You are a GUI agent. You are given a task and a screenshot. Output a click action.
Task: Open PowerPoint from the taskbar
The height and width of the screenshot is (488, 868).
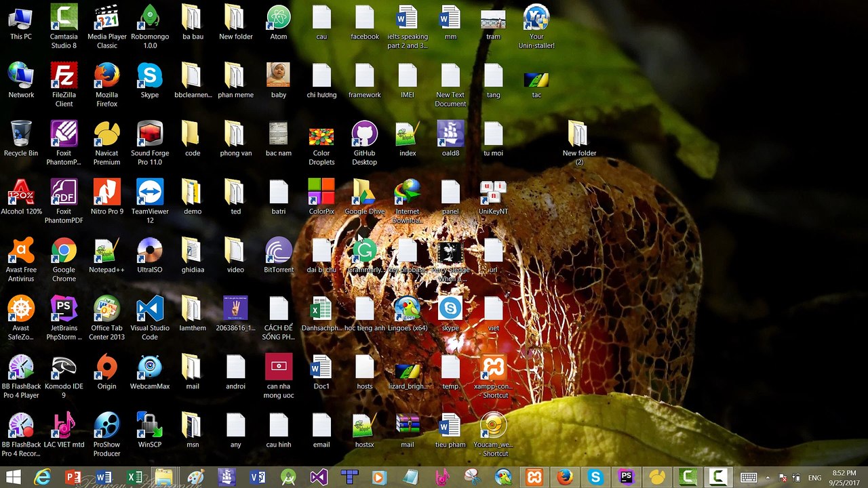coord(73,477)
